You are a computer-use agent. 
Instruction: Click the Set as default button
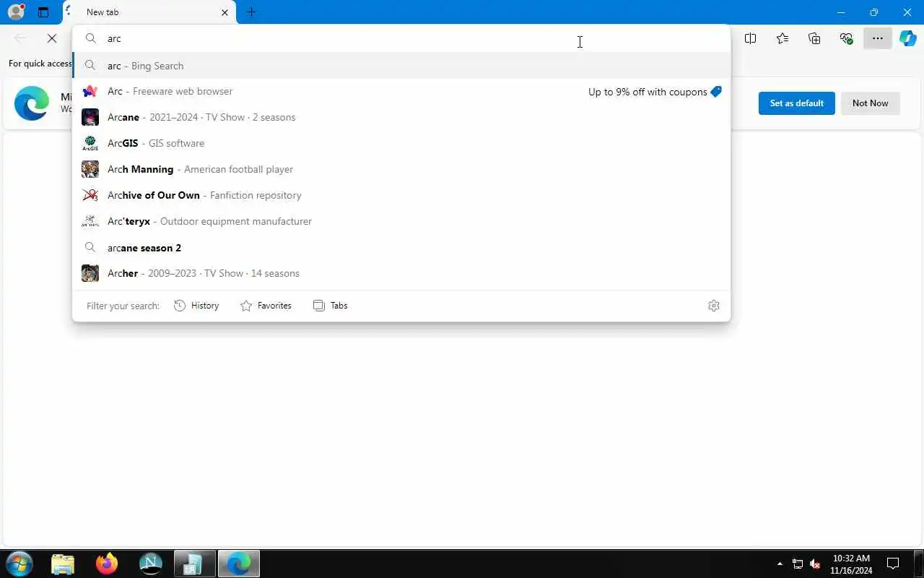click(797, 103)
